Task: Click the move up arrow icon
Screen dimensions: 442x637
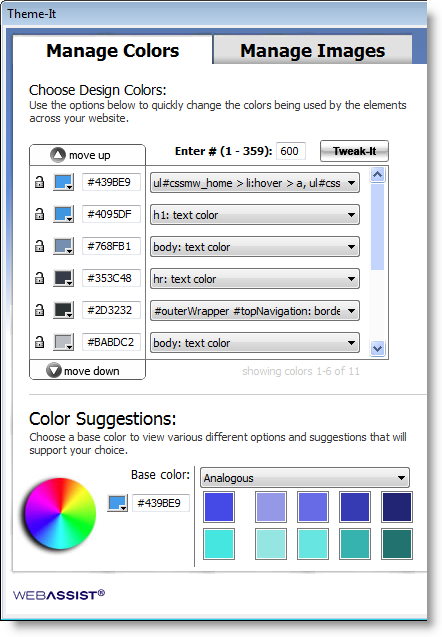Action: coord(58,155)
